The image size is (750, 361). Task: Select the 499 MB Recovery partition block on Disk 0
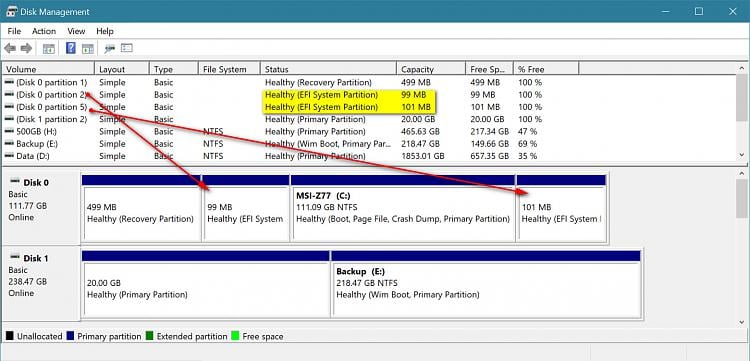pos(142,208)
